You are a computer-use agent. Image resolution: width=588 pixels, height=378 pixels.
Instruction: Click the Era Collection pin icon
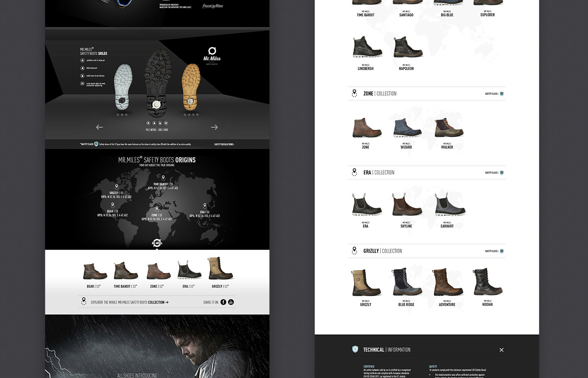(354, 172)
